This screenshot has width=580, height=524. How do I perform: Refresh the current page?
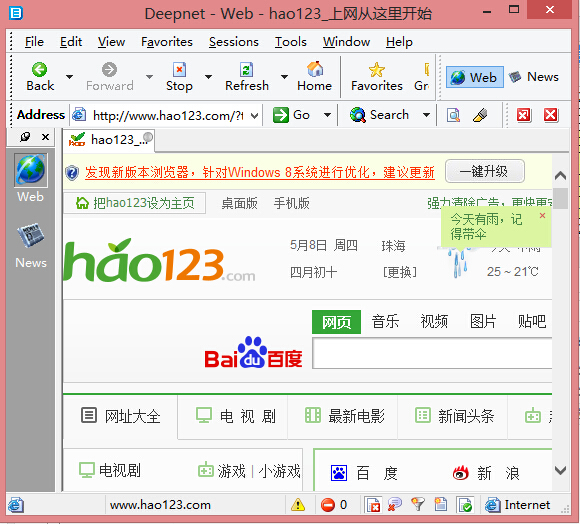[247, 77]
